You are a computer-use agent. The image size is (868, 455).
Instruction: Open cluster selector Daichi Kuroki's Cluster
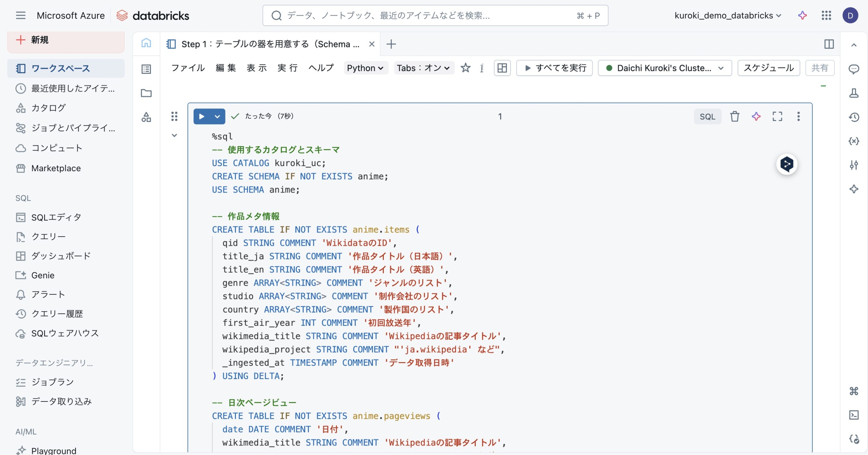(x=665, y=68)
